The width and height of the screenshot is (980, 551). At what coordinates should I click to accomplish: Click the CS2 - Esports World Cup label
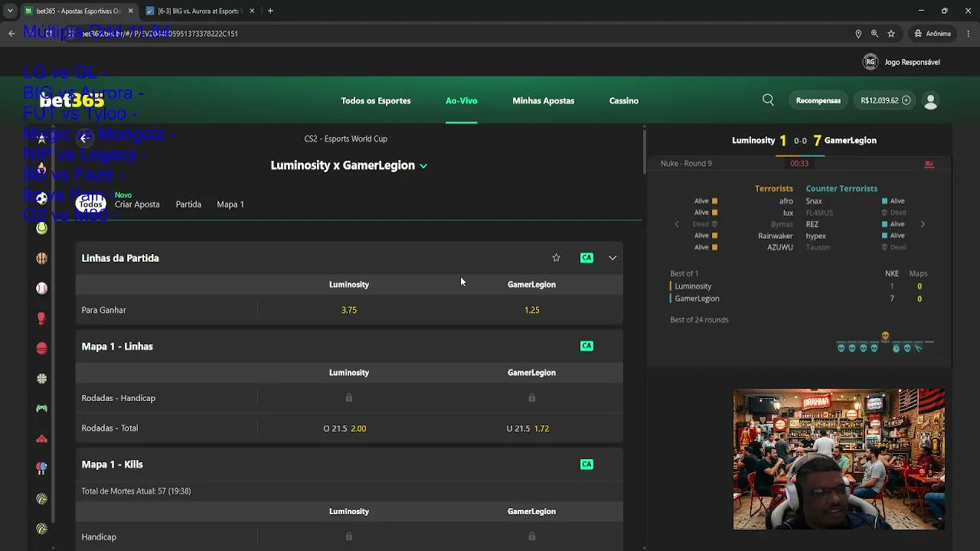[346, 139]
